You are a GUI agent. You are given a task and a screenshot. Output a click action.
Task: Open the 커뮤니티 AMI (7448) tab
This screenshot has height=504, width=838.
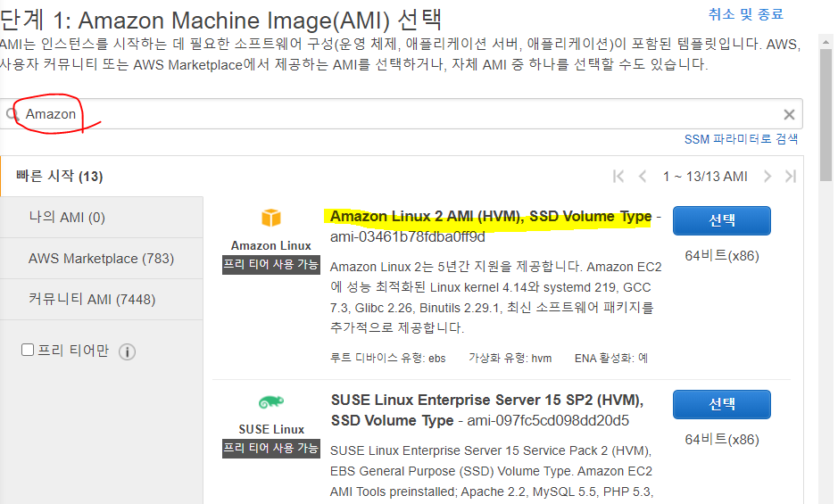102,300
